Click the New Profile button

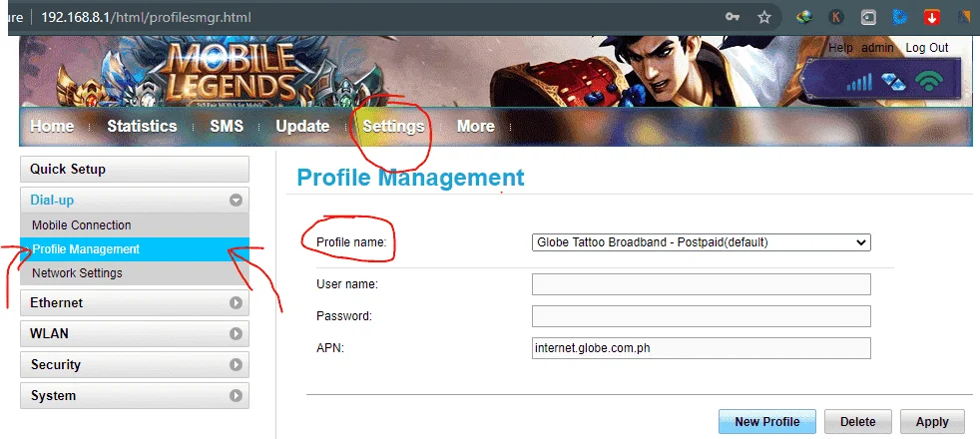pos(767,421)
